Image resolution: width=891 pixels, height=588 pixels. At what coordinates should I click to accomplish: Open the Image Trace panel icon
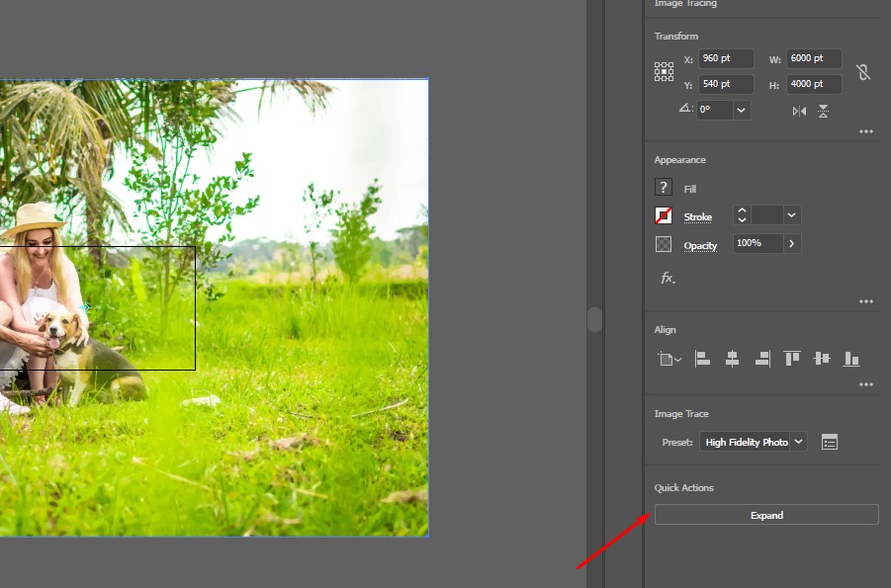(829, 442)
